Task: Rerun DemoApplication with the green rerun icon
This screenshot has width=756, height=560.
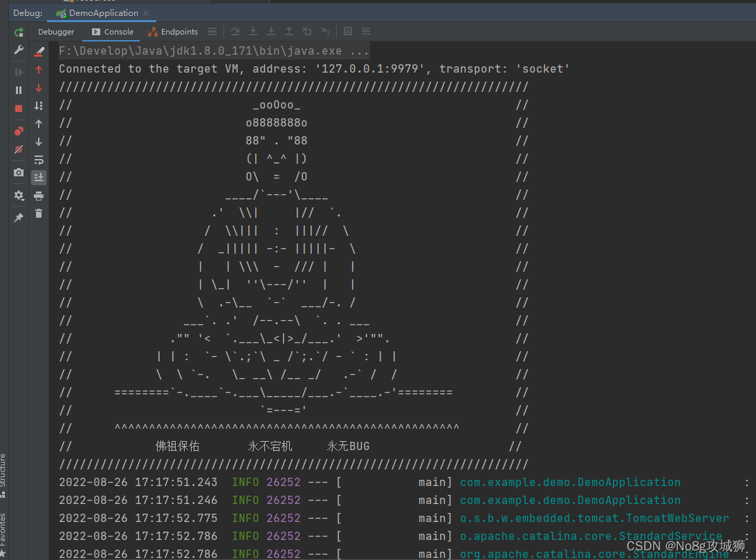Action: click(19, 32)
